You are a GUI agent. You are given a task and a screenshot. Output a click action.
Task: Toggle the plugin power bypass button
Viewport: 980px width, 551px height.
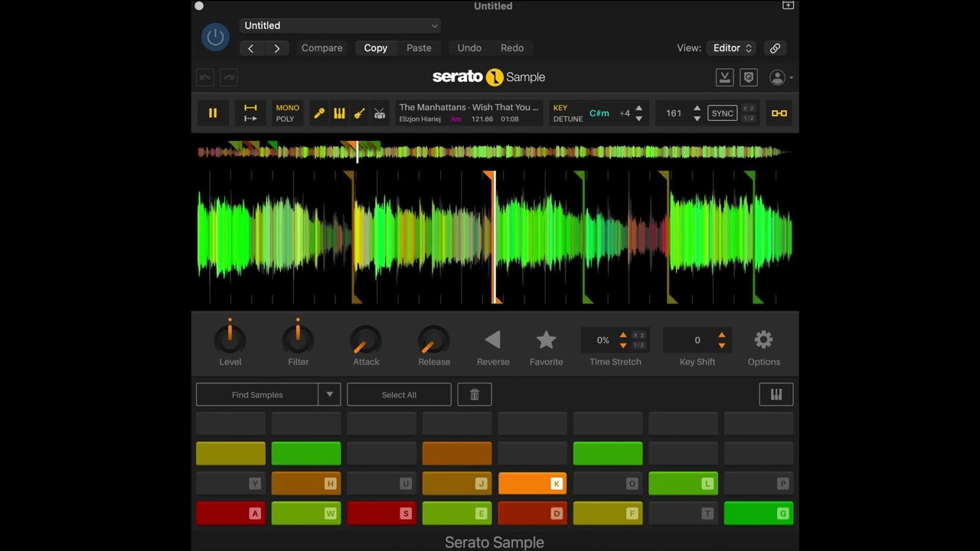pyautogui.click(x=215, y=37)
